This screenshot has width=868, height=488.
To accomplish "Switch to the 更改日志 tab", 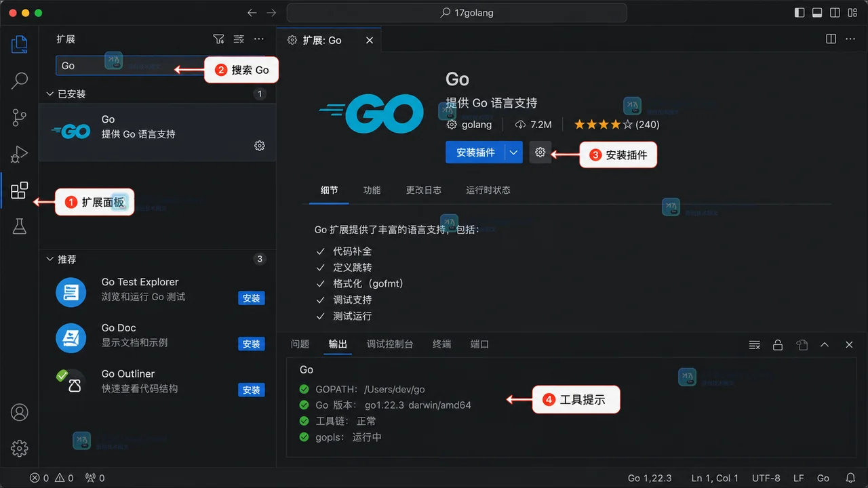I will (x=424, y=190).
